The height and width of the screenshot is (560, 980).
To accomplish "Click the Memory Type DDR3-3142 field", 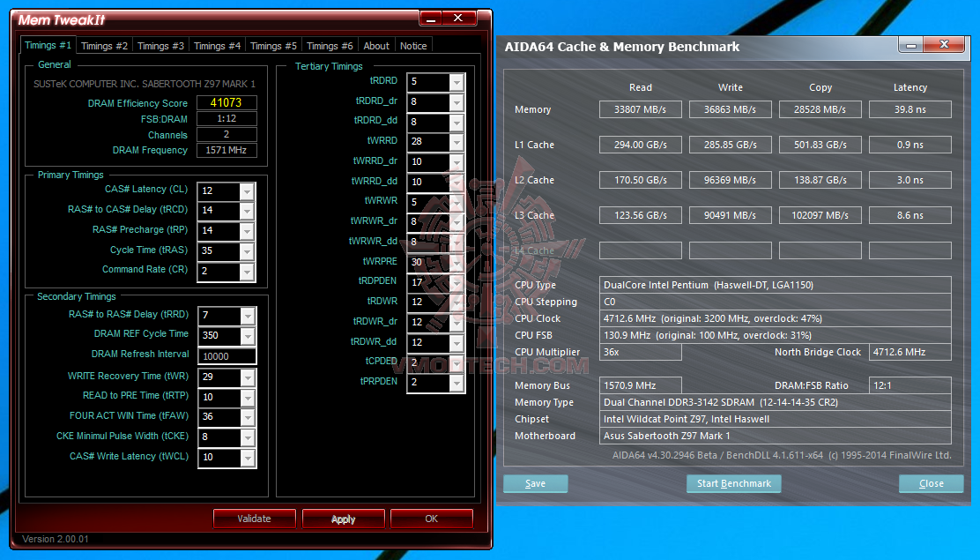I will (x=775, y=402).
